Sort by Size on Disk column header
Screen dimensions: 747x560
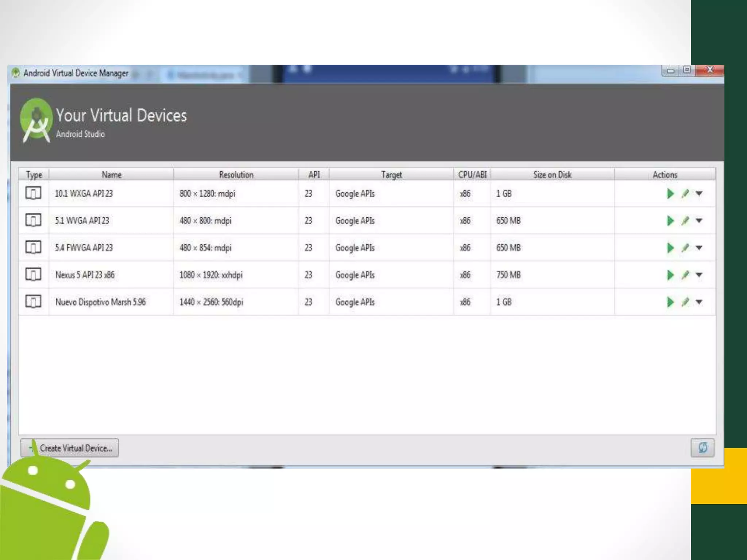click(x=552, y=175)
